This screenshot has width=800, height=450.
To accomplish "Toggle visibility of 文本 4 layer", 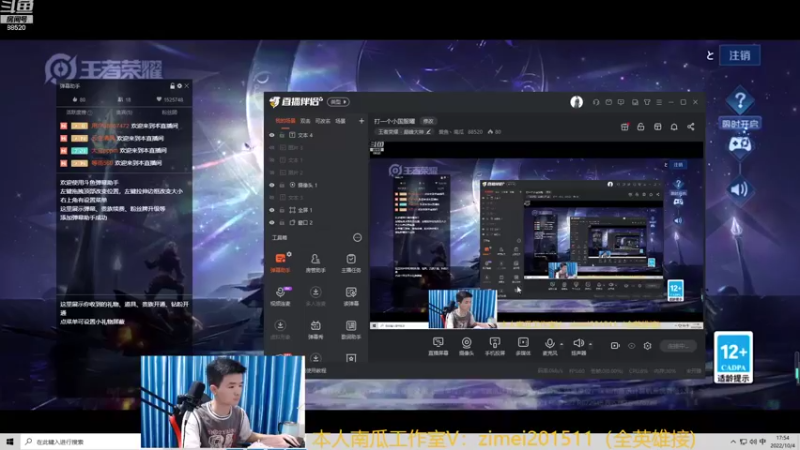I will coord(272,135).
